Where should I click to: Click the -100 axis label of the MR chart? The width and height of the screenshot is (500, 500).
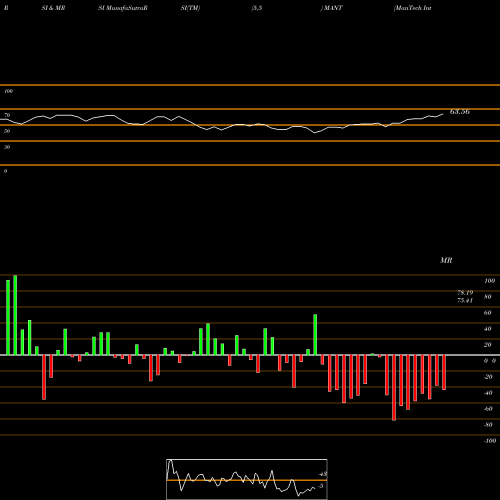coord(490,441)
